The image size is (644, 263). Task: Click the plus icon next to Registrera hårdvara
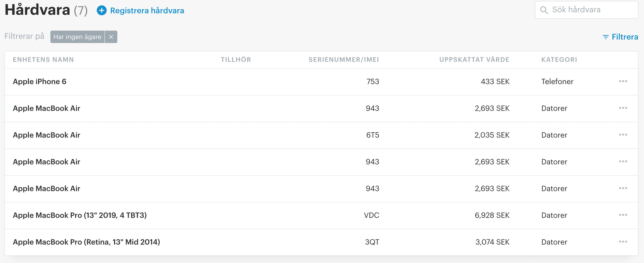click(x=101, y=11)
